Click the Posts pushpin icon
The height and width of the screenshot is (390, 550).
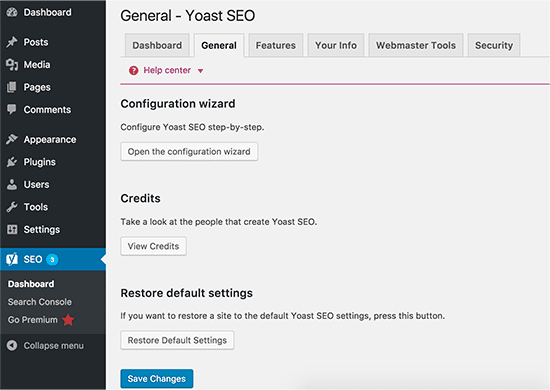pyautogui.click(x=12, y=42)
